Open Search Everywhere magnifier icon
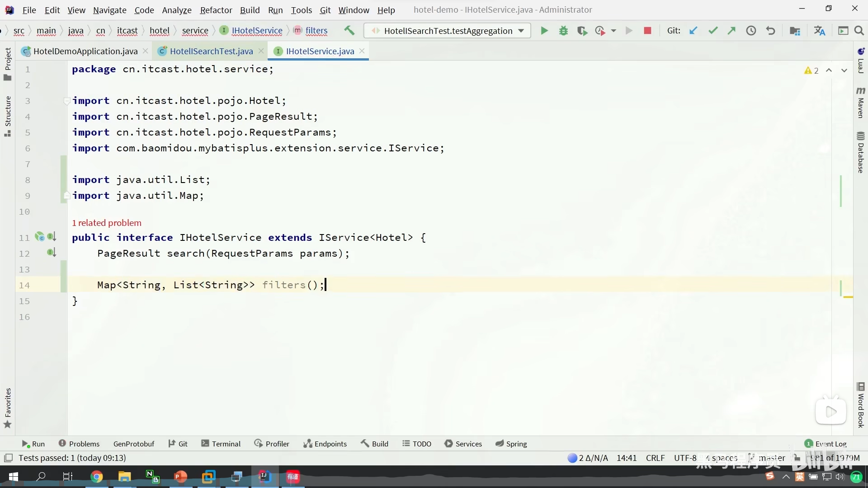Image resolution: width=868 pixels, height=488 pixels. click(859, 31)
